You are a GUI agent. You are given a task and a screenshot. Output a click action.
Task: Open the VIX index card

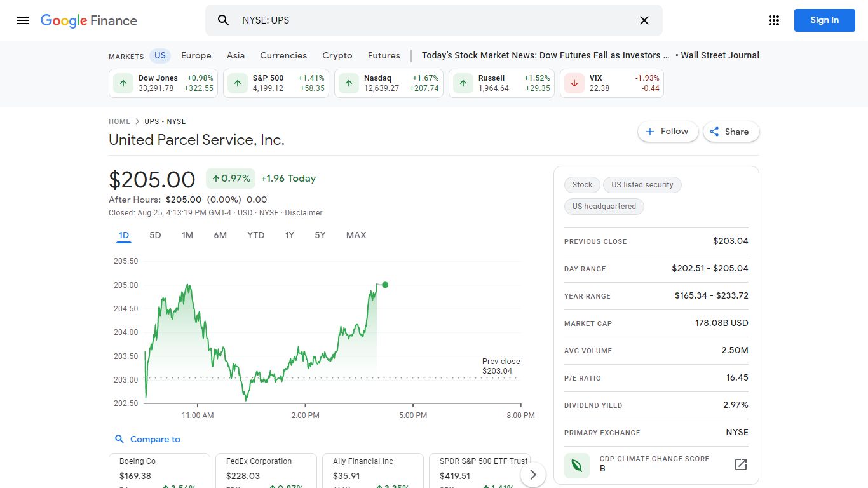[612, 83]
